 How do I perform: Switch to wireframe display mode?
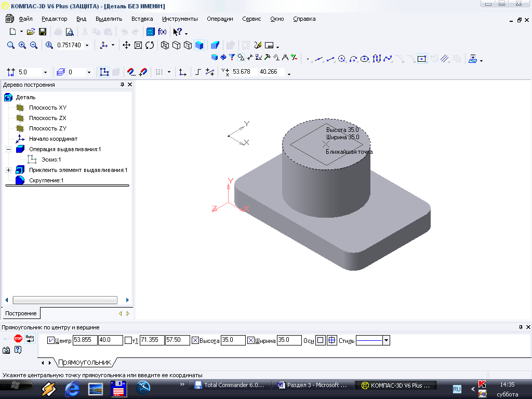[165, 45]
